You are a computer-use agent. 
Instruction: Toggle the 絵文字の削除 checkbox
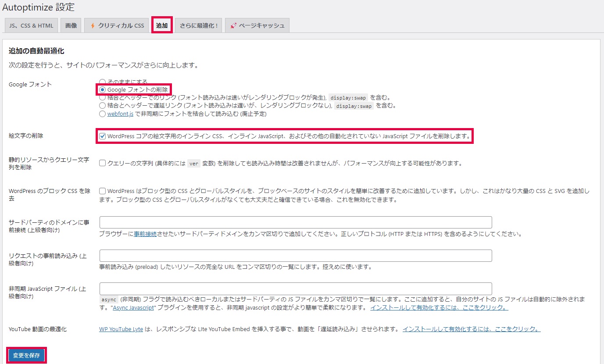click(102, 136)
